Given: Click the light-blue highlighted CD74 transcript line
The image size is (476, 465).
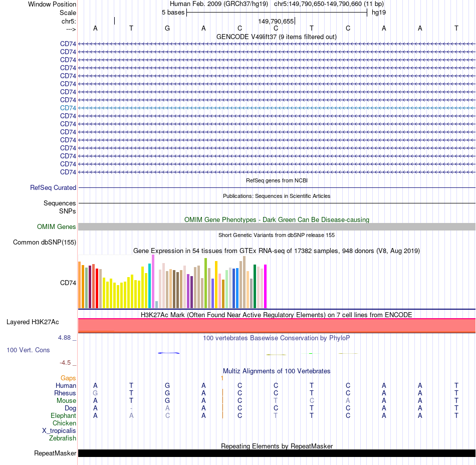Looking at the screenshot, I should 277,108.
